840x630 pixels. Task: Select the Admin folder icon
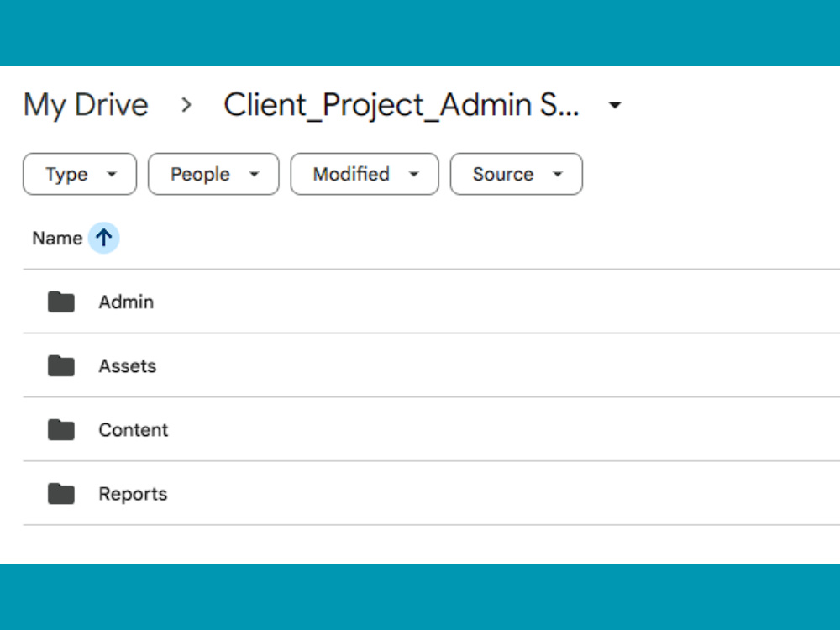click(x=61, y=302)
